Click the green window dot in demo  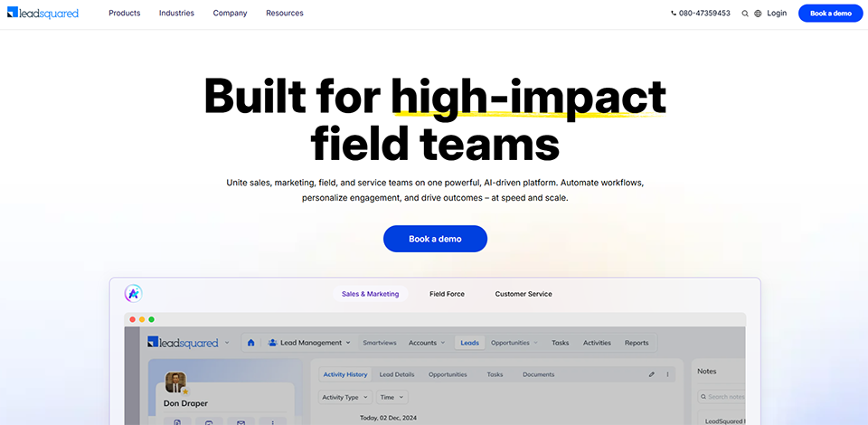point(151,319)
